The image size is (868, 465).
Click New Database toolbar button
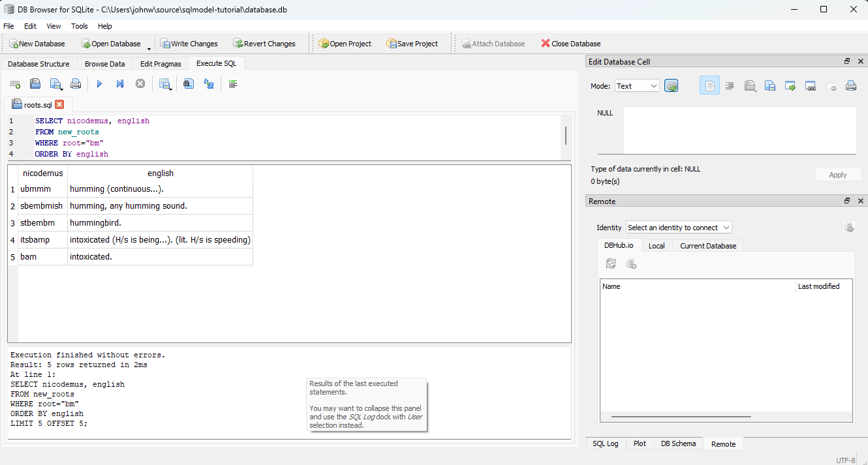37,44
